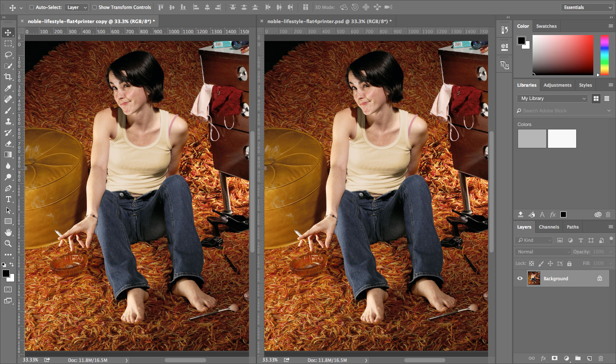Click the Create new layer icon

pos(589,358)
